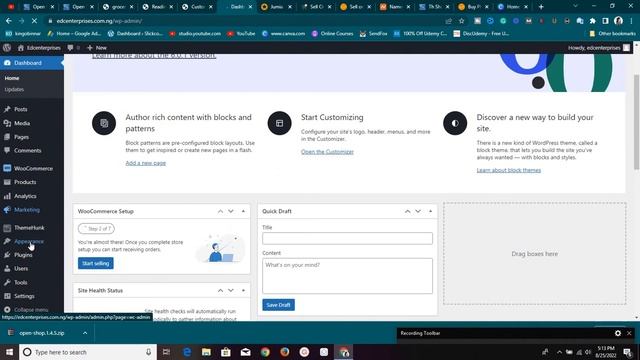This screenshot has width=640, height=360.
Task: Open File Explorer from the taskbar
Action: (x=206, y=352)
